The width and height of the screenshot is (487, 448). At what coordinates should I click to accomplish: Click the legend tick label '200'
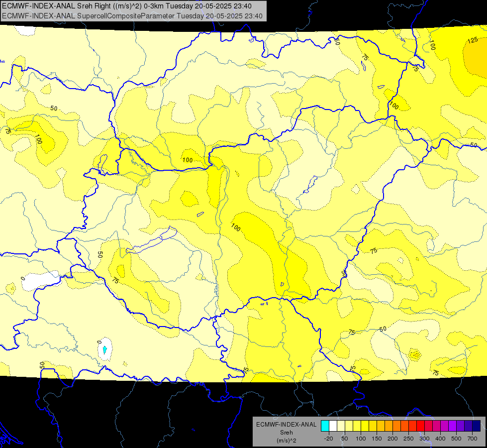point(392,439)
